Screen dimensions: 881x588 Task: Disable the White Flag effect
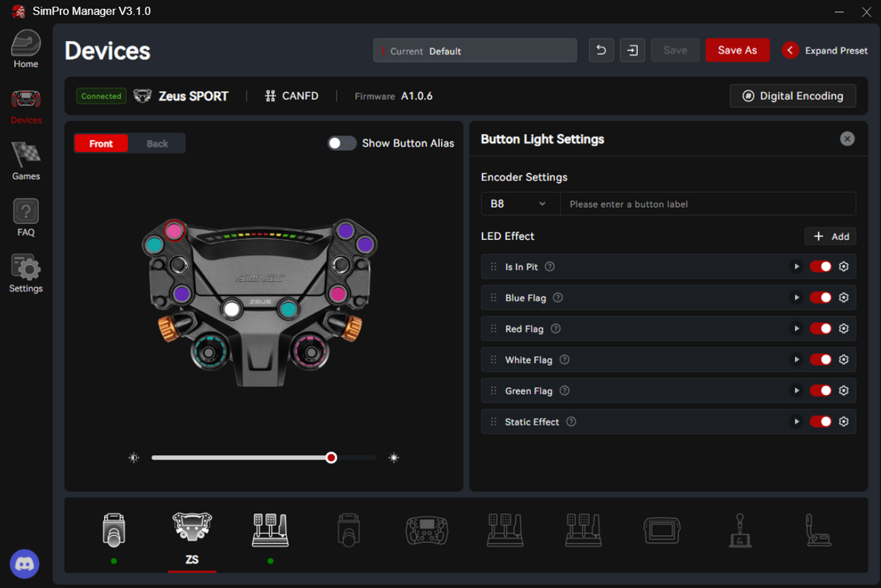click(x=821, y=360)
